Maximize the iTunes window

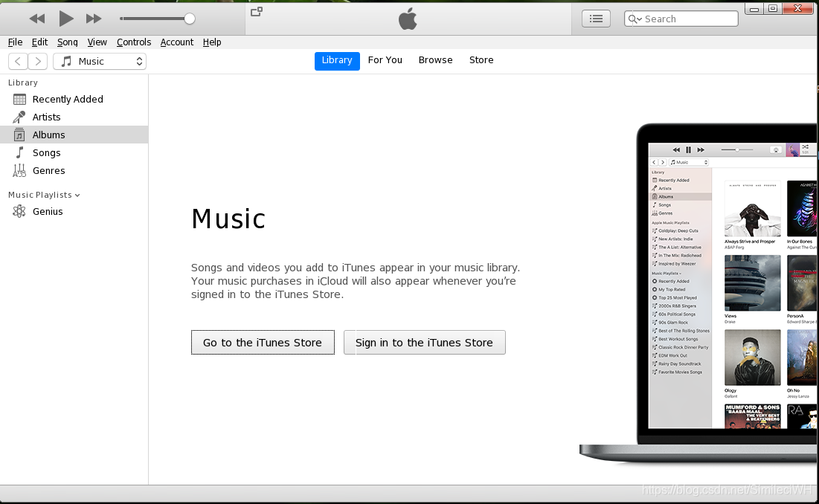tap(773, 9)
